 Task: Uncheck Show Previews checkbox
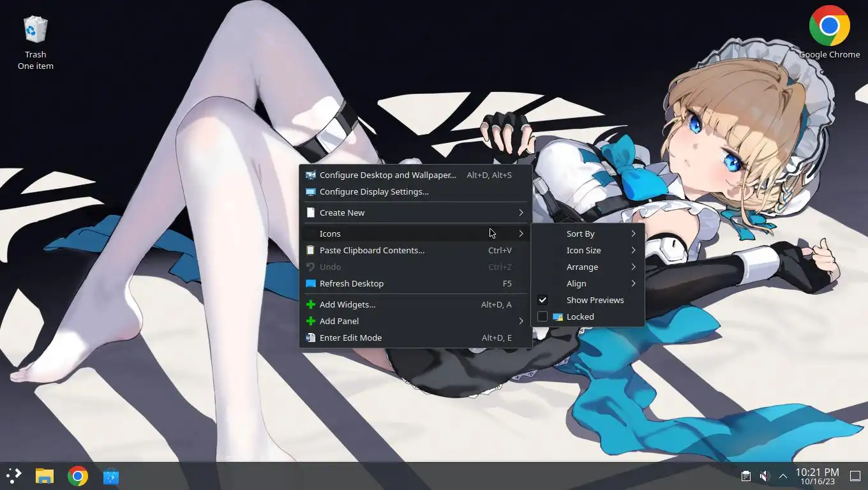(x=542, y=300)
